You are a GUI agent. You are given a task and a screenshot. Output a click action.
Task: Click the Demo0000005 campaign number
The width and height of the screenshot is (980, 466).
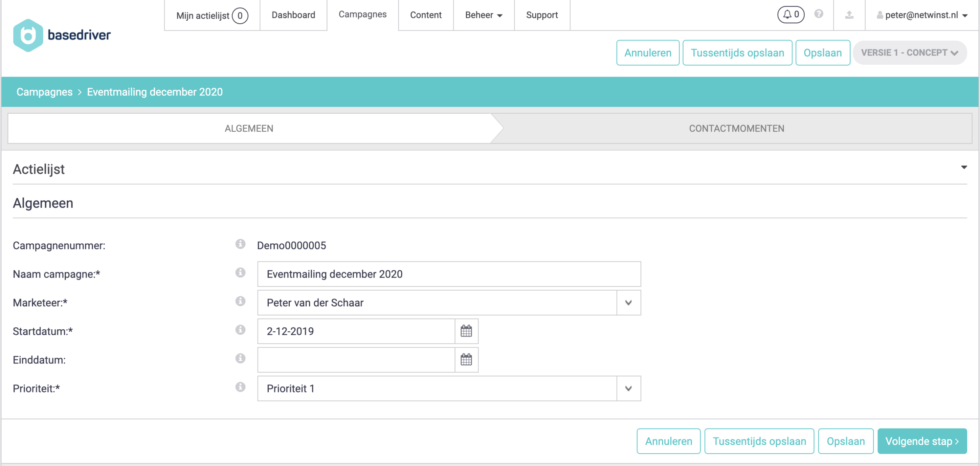[291, 245]
